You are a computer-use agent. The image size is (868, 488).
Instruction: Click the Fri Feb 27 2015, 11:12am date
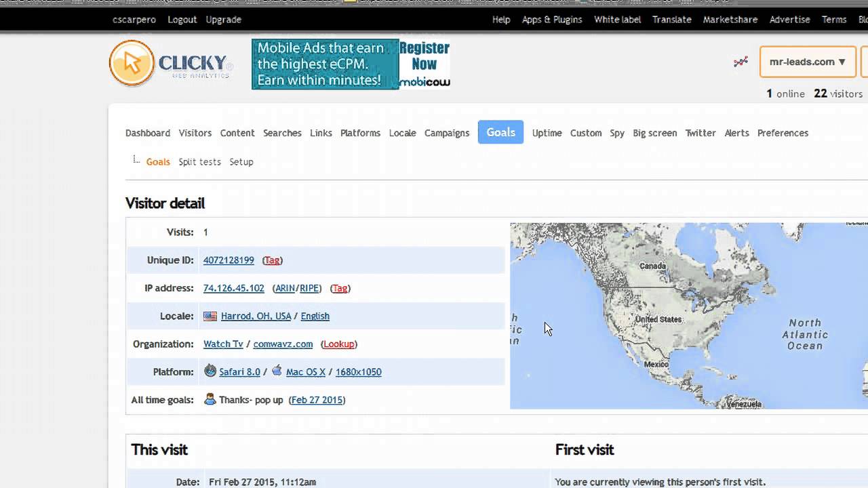coord(262,482)
